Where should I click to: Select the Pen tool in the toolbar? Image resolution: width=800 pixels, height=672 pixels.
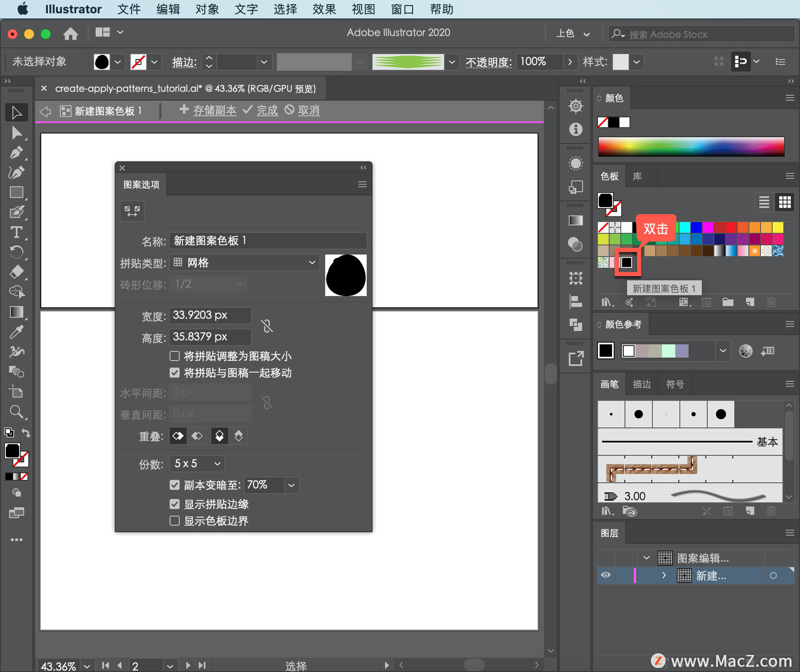16,153
